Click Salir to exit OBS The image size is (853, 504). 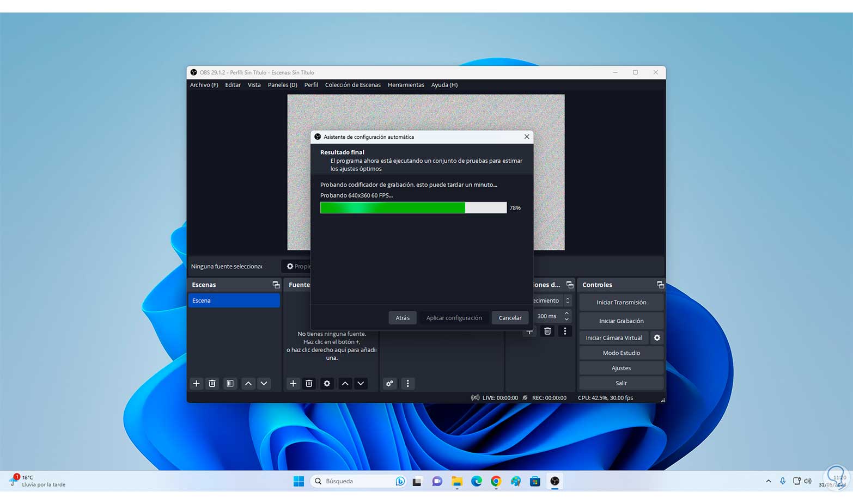(x=621, y=383)
